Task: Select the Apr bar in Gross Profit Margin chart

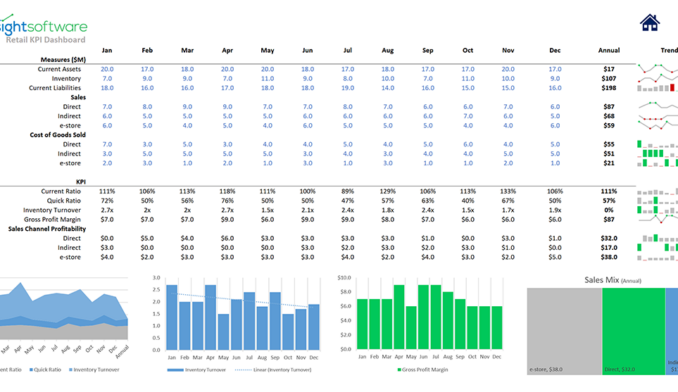Action: tap(399, 317)
